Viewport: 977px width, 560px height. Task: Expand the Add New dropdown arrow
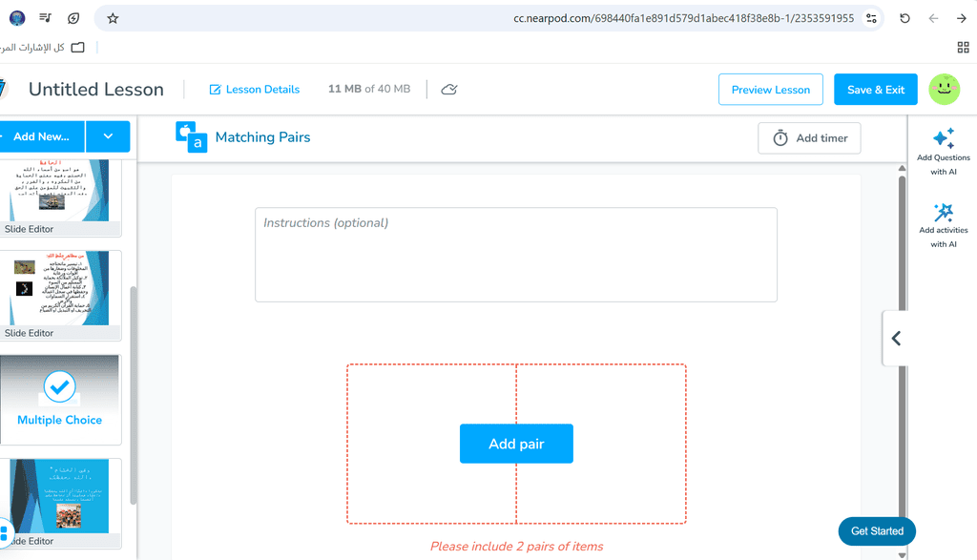pos(108,136)
